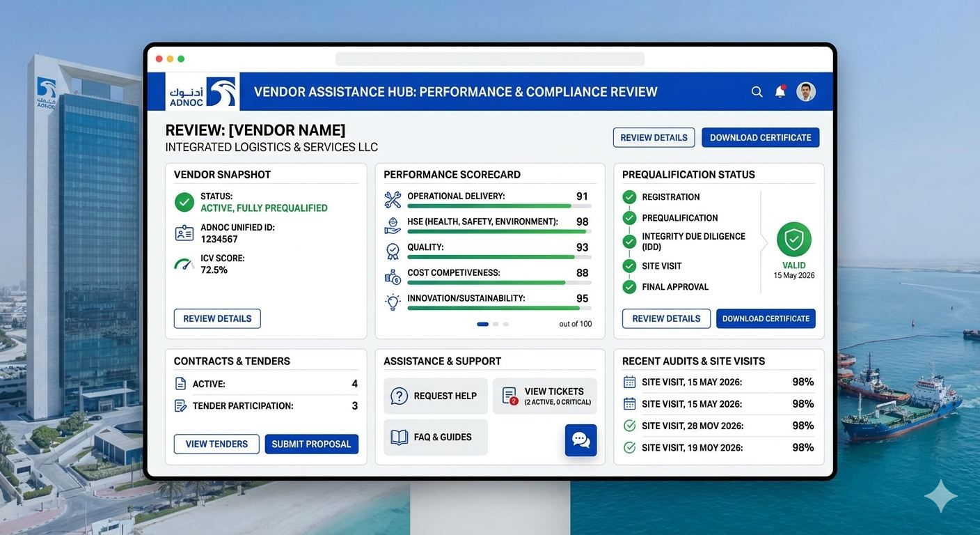Select the first scorecard pagination dot
The image size is (980, 535).
[x=482, y=324]
